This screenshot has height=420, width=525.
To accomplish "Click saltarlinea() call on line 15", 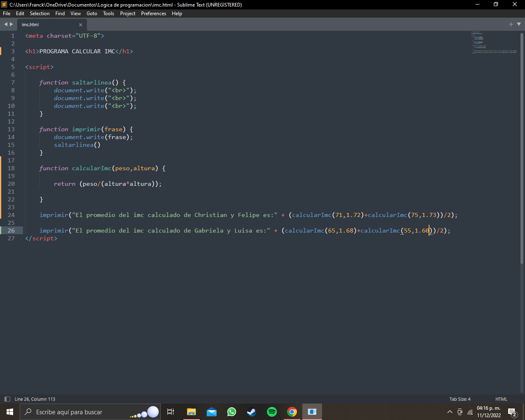I will pyautogui.click(x=77, y=145).
